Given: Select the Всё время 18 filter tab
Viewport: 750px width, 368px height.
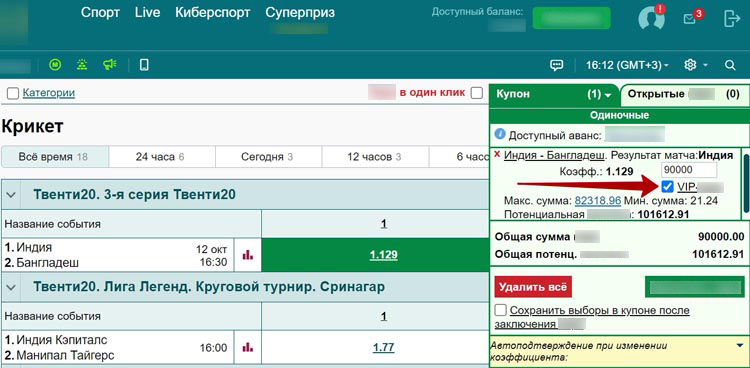Looking at the screenshot, I should [x=55, y=156].
